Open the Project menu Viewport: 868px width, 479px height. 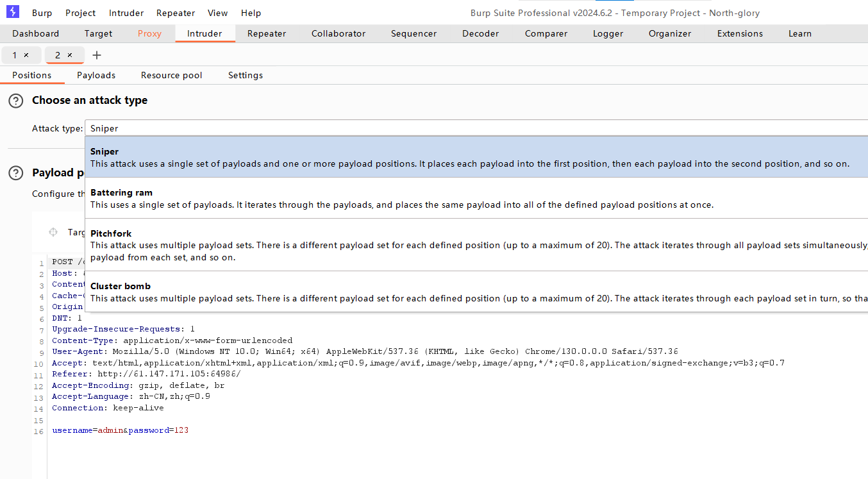pos(81,13)
